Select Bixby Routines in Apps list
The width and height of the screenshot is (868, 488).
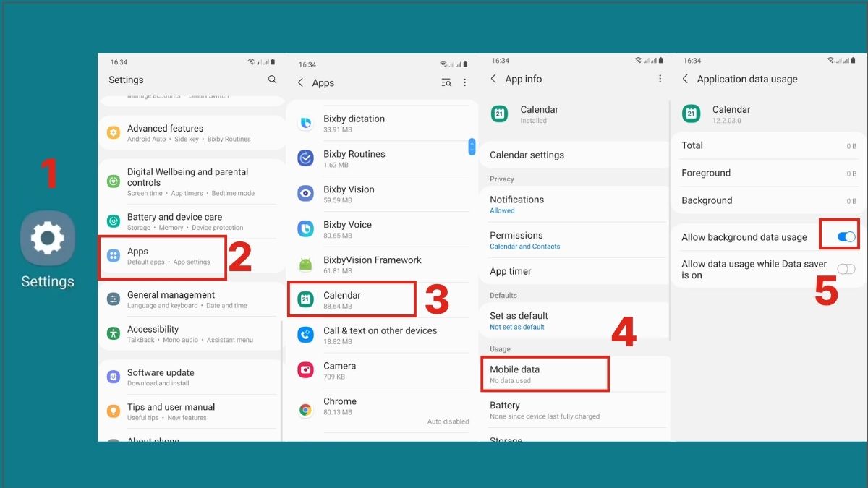tap(382, 159)
